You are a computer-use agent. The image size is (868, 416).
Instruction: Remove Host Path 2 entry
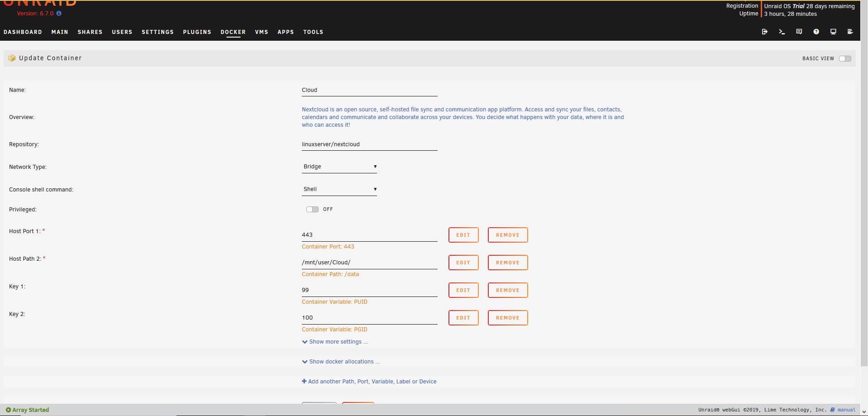coord(508,263)
